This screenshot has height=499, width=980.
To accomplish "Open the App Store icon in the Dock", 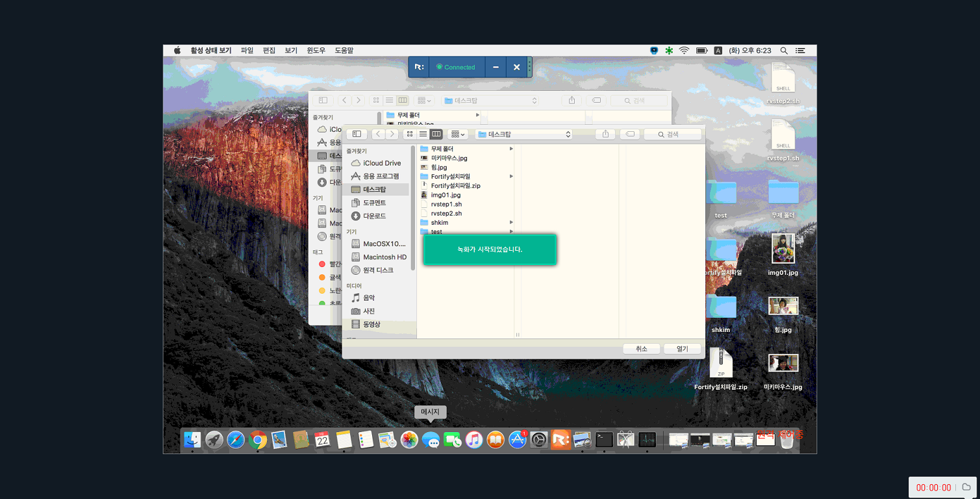I will tap(518, 440).
